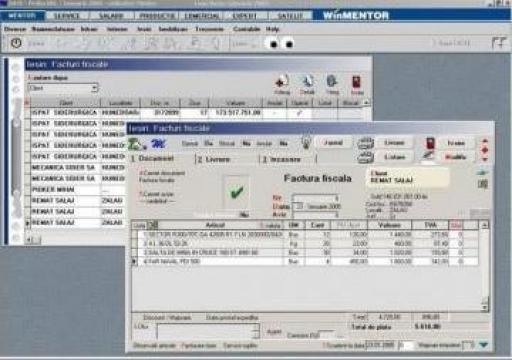Click the Detalii icon in invoice list window
Image resolution: width=512 pixels, height=360 pixels.
(x=307, y=85)
